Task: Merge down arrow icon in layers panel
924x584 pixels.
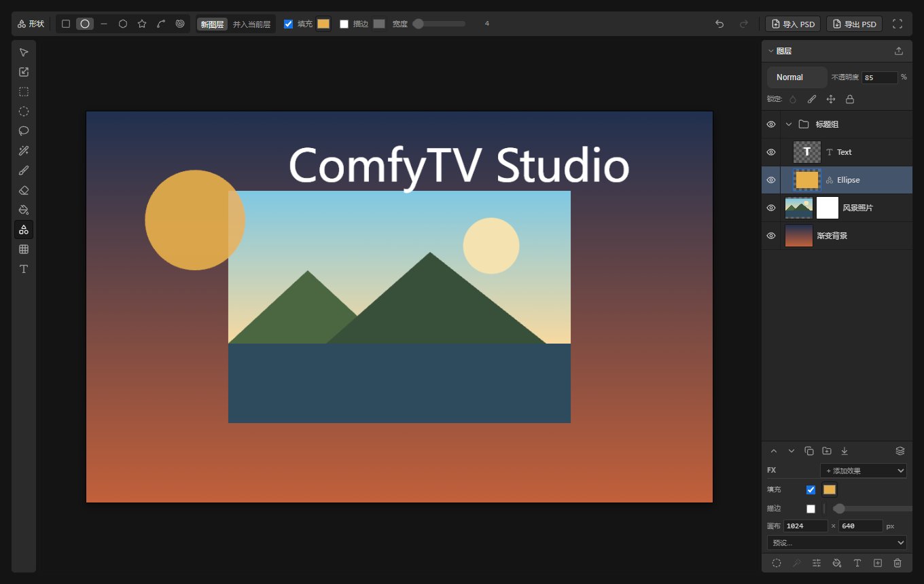Action: tap(845, 451)
